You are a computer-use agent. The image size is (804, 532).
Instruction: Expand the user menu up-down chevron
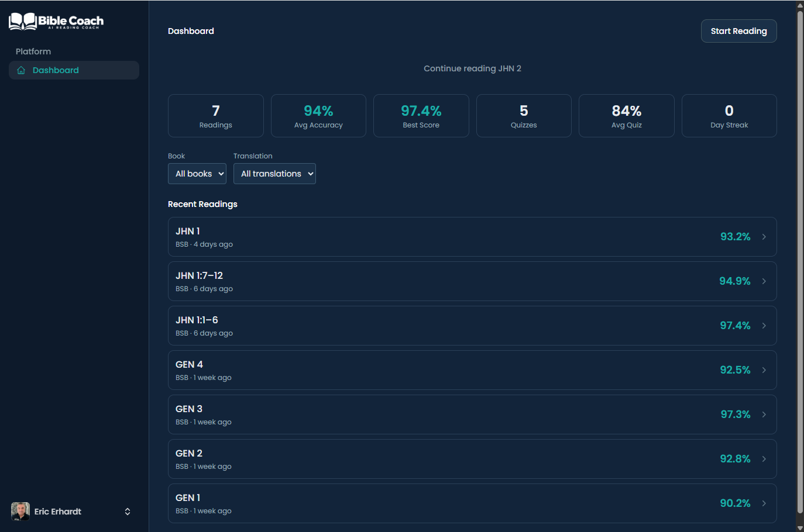(128, 512)
